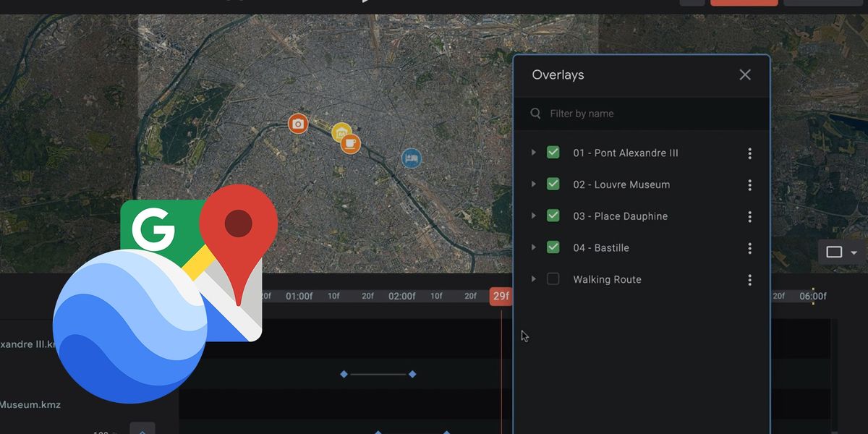The image size is (868, 434).
Task: Expand the Walking Route tree item
Action: pos(533,279)
